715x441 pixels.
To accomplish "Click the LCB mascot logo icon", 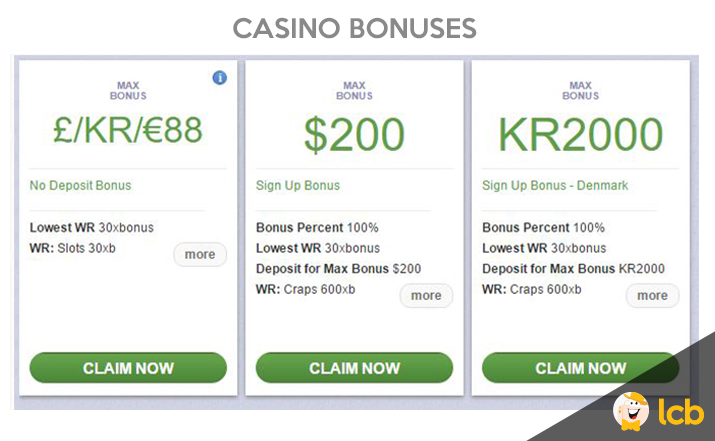I will pyautogui.click(x=632, y=411).
